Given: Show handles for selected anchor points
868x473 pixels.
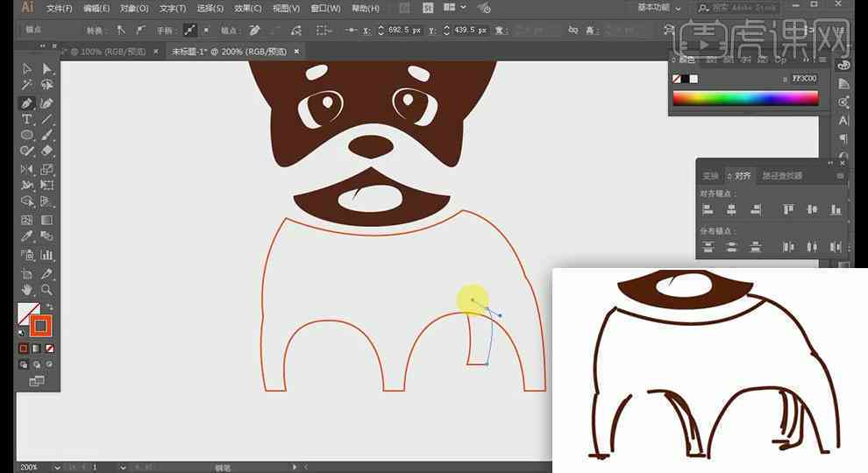Looking at the screenshot, I should 190,30.
